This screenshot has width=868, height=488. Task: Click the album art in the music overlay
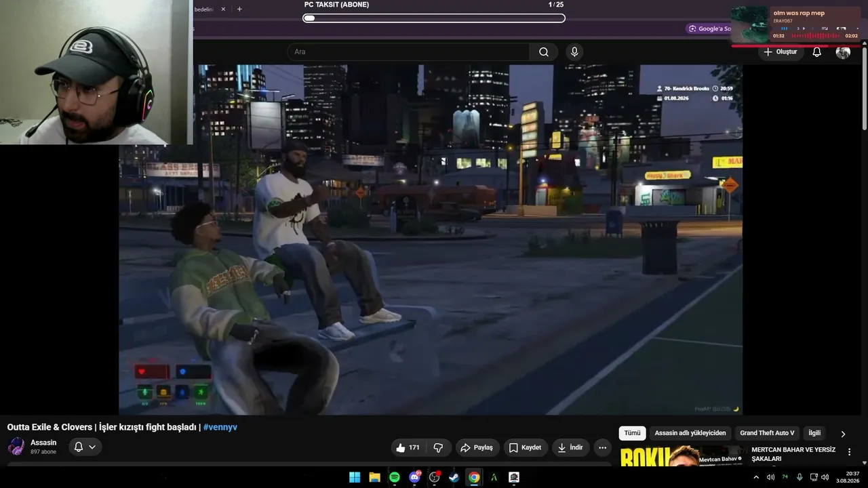click(x=750, y=25)
